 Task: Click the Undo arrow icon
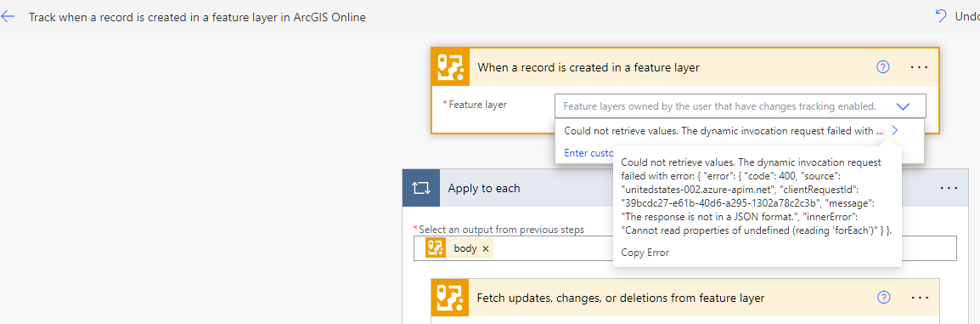pos(941,16)
